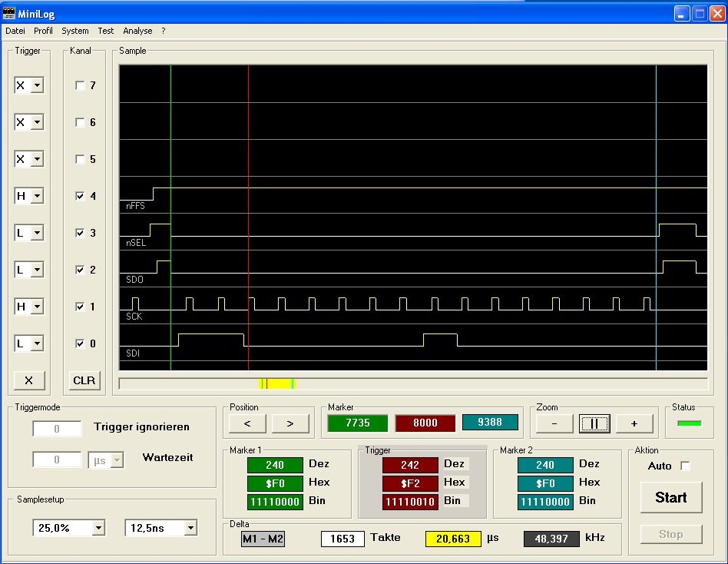Click the SCK signal label

(134, 317)
